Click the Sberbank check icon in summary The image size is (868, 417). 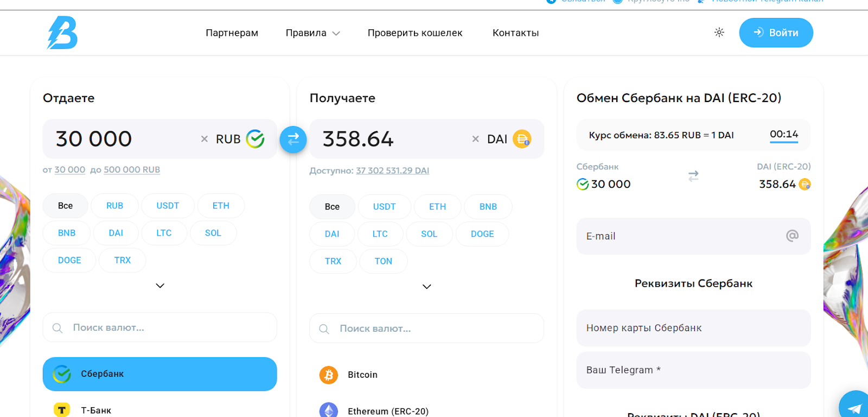(x=583, y=184)
